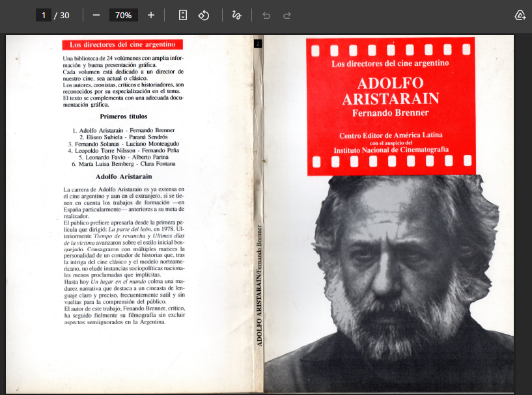Screen dimensions: 532x395
Task: Click the page number field showing 1
Action: tap(44, 15)
